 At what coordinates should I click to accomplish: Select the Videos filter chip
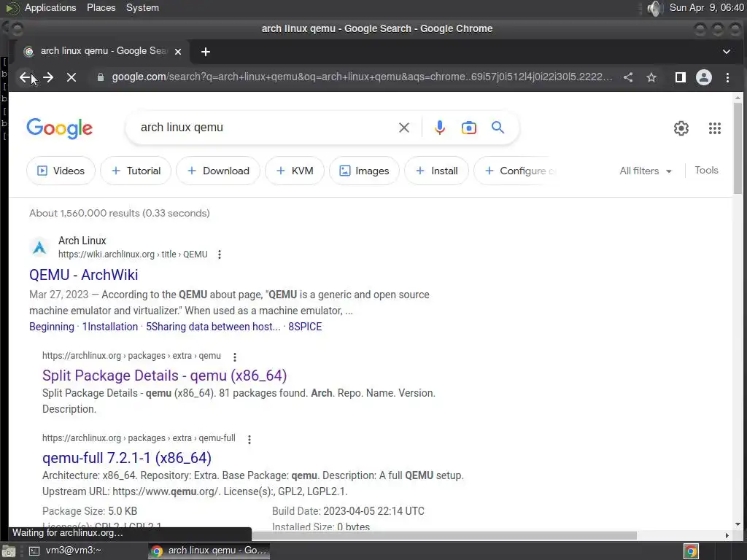click(x=61, y=171)
